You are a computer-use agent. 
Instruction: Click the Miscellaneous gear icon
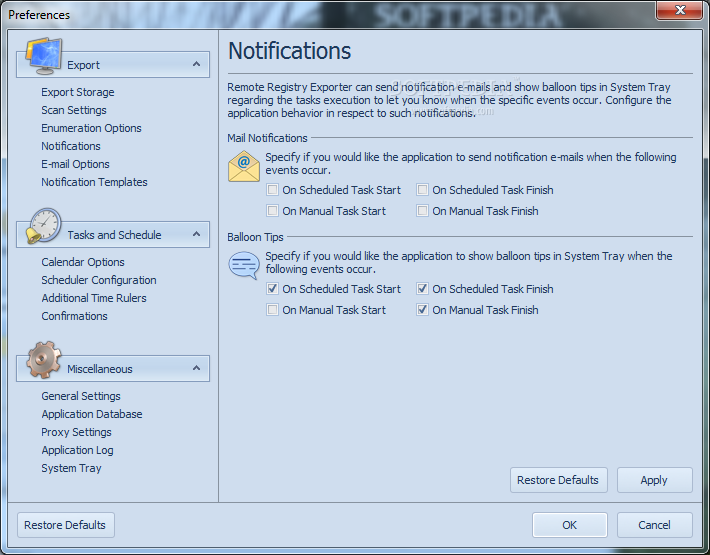(43, 359)
